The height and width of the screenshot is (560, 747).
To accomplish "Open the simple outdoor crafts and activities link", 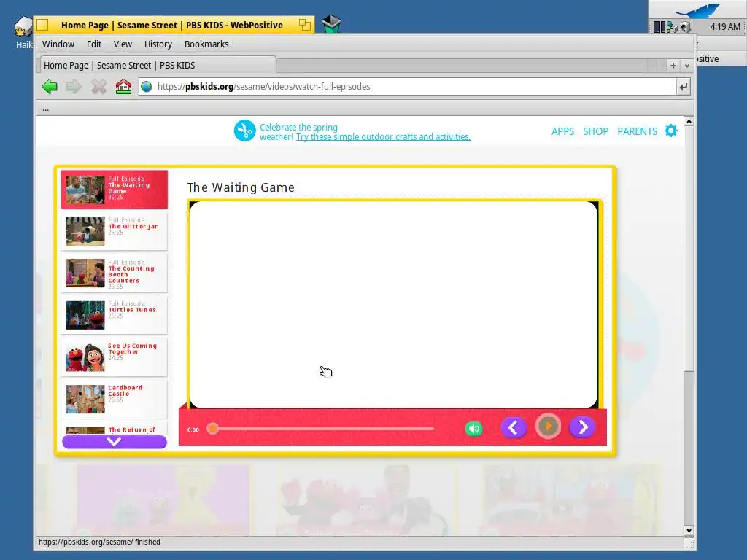I will tap(383, 136).
